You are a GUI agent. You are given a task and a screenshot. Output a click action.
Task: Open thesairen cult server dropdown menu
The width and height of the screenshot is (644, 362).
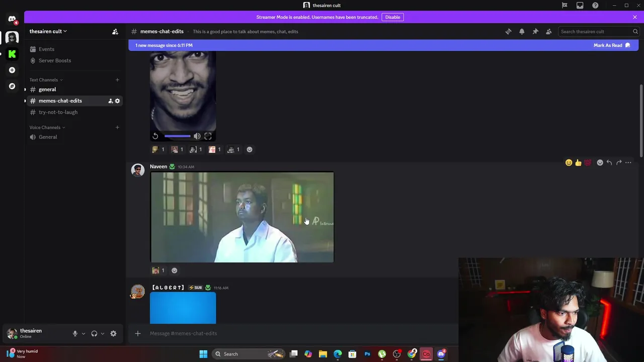click(48, 31)
